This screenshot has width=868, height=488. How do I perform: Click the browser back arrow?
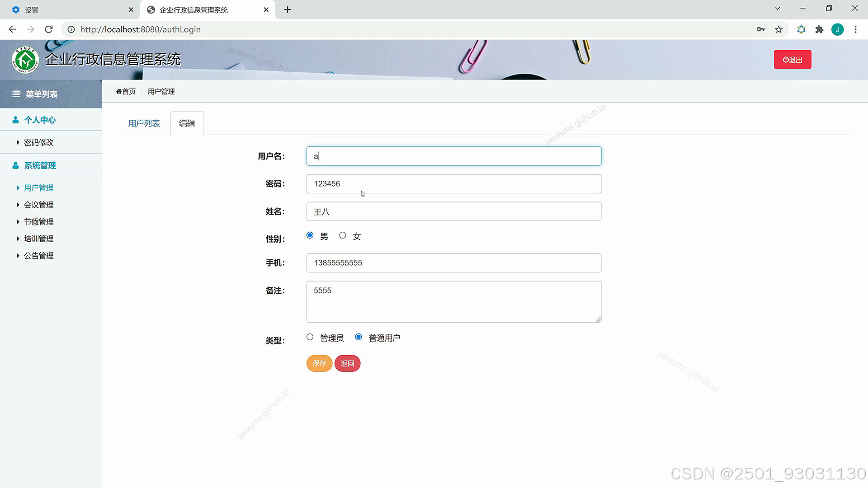point(12,29)
